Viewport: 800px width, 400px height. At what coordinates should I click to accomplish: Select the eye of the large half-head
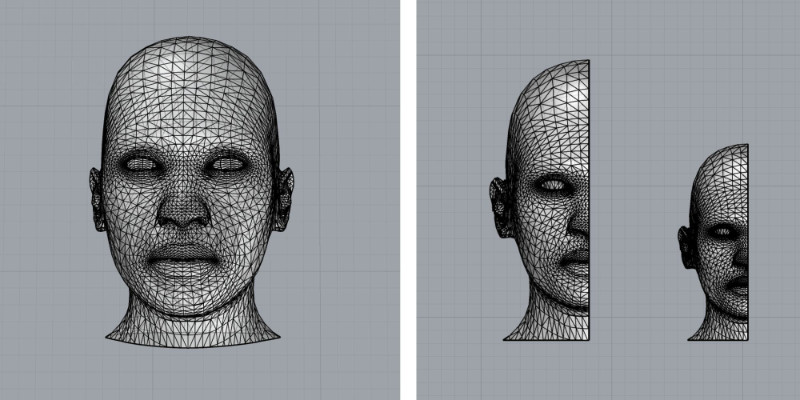click(554, 185)
